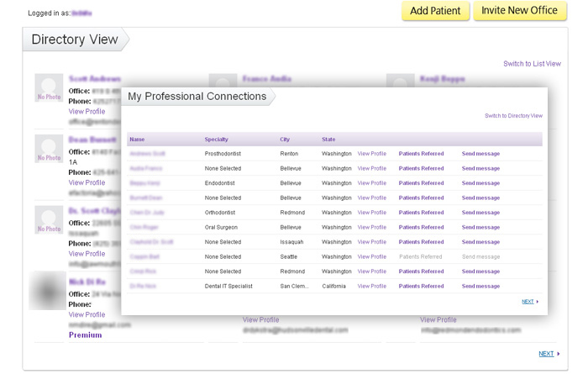588x374 pixels.
Task: Open Patients Referred for the Oral Surgeon
Action: click(421, 227)
